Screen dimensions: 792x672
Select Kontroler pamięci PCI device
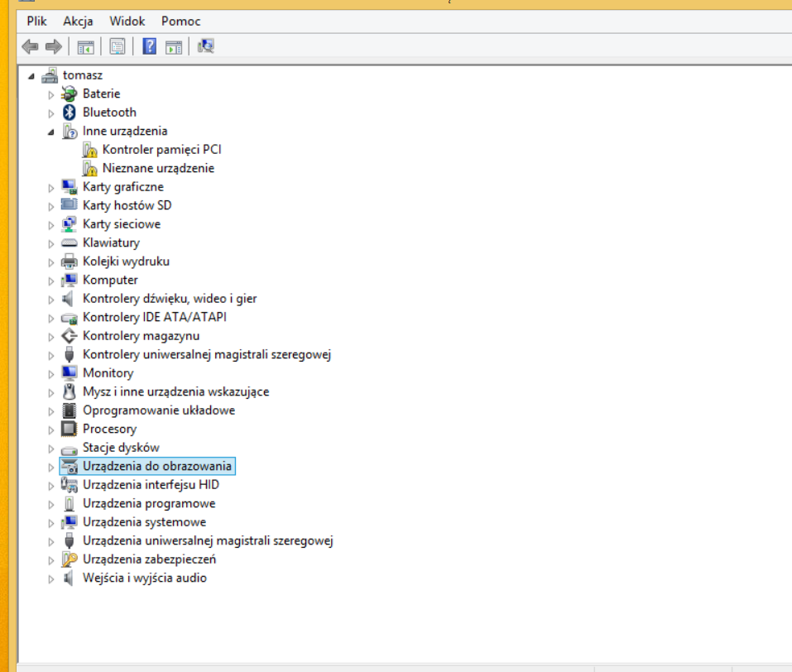pyautogui.click(x=161, y=150)
